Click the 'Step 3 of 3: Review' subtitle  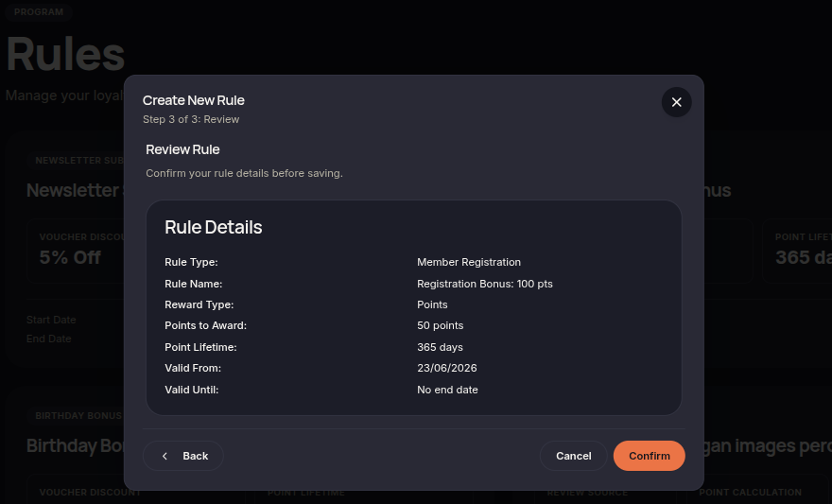191,119
